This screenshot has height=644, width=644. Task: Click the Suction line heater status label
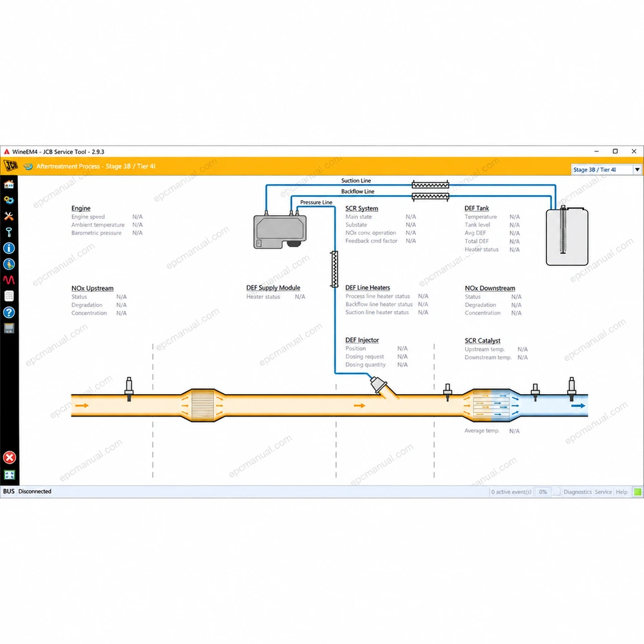377,312
